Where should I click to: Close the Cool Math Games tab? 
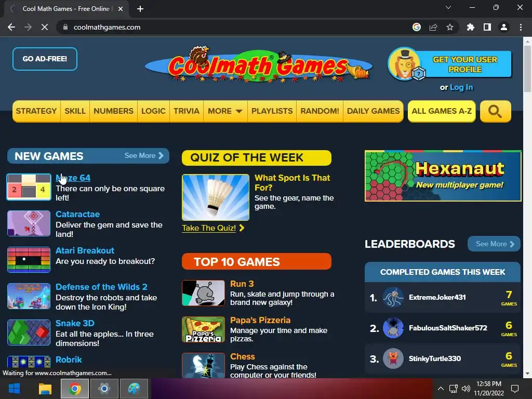[121, 9]
